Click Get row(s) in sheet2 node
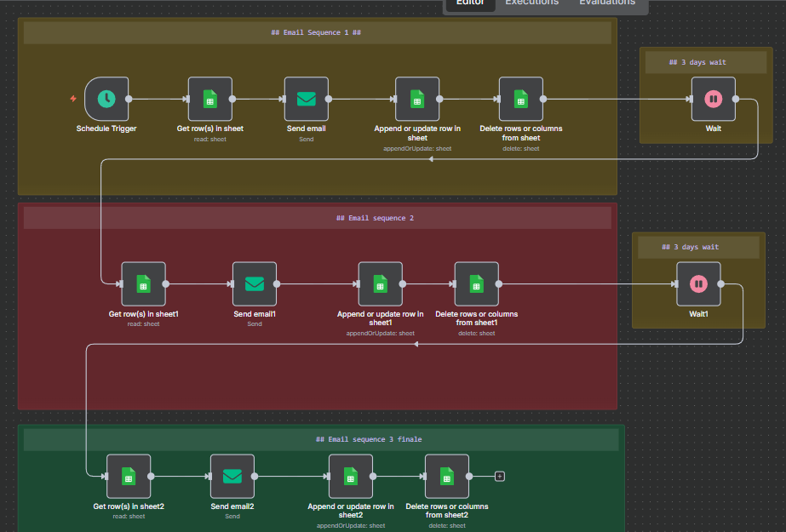786x532 pixels. click(x=129, y=476)
